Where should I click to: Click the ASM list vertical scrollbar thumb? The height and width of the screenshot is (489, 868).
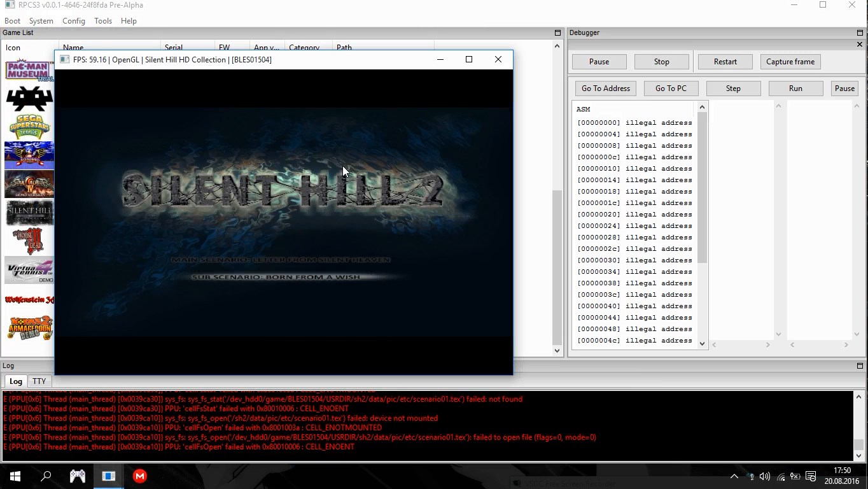coord(703,188)
